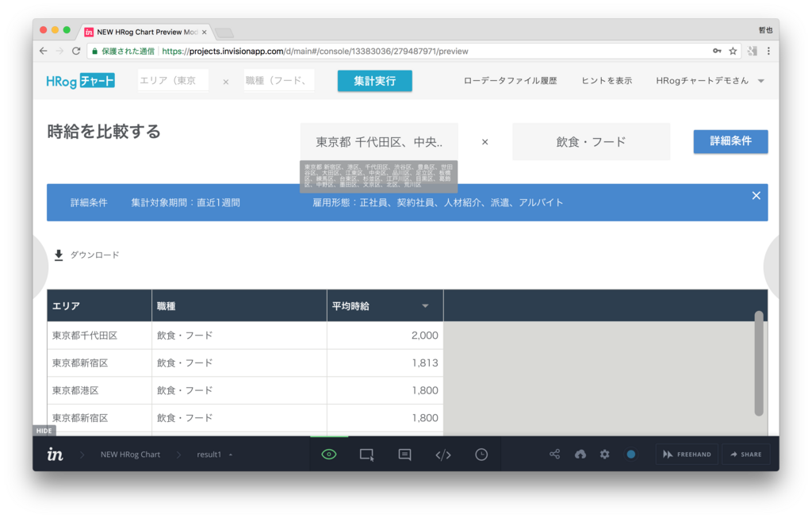This screenshot has width=812, height=518.
Task: Go to NEW HRog Chart breadcrumb
Action: point(130,455)
